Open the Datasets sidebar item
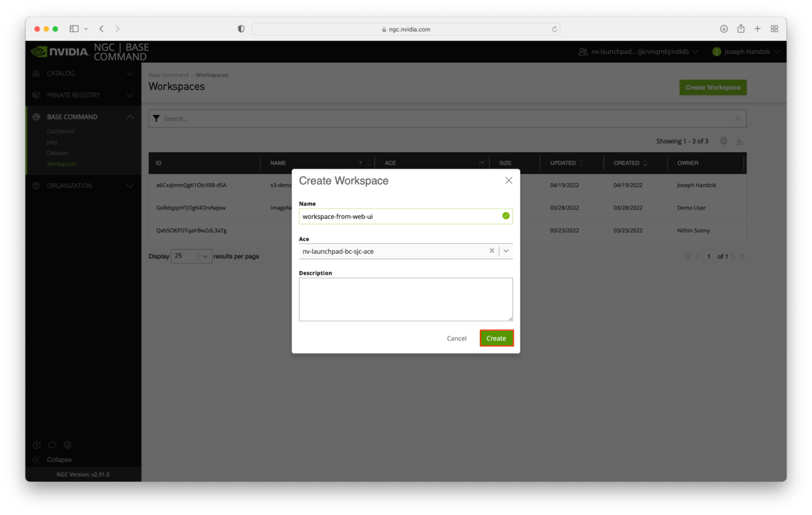The height and width of the screenshot is (515, 812). [58, 153]
